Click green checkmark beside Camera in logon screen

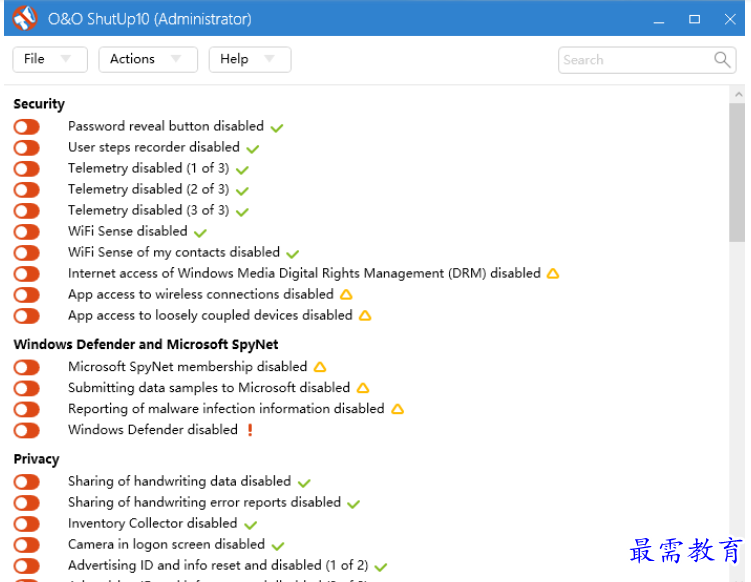tap(278, 546)
